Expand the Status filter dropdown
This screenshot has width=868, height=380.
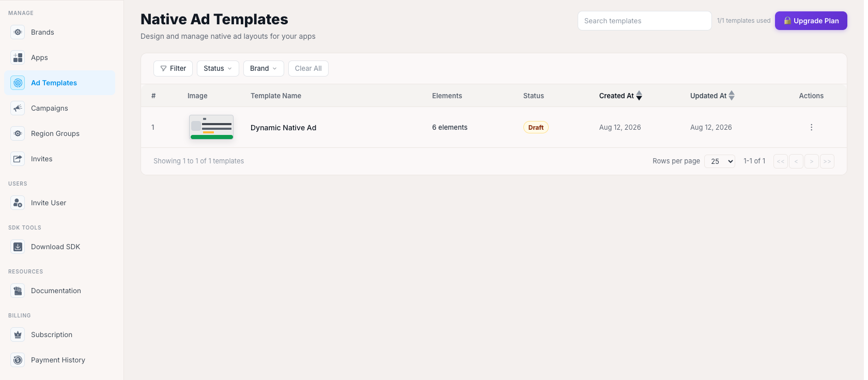click(x=218, y=68)
